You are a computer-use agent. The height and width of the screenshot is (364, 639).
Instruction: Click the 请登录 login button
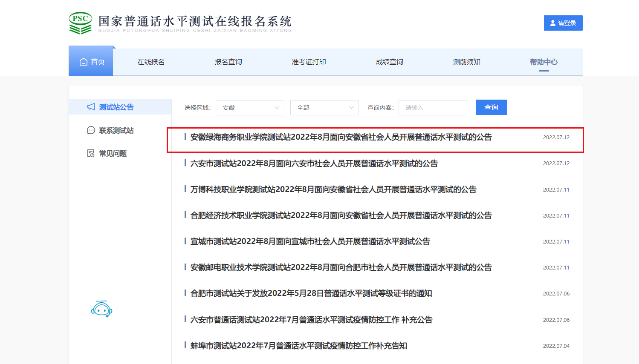pos(563,23)
